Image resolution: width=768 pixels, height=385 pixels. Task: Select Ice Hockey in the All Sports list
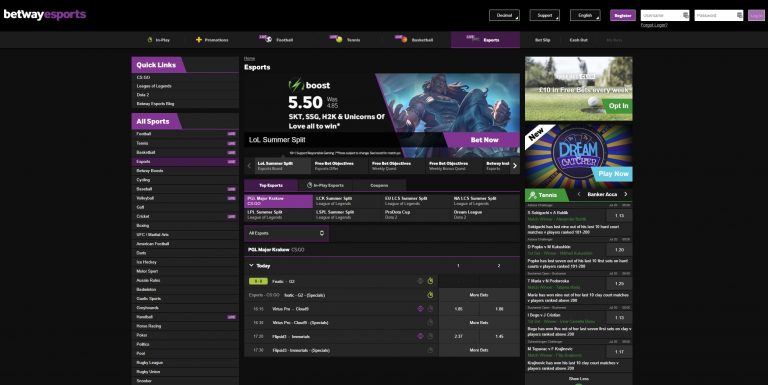(185, 262)
